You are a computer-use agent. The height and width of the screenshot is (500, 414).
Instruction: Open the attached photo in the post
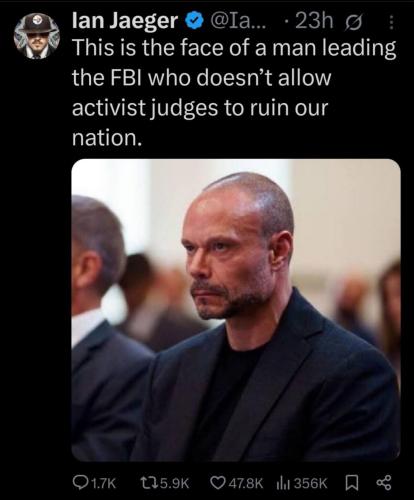236,310
